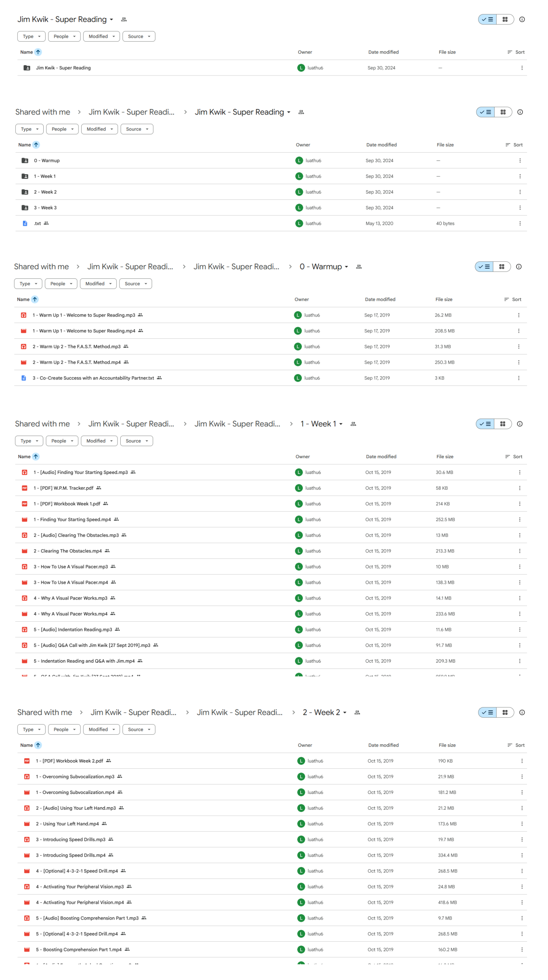Click the folder icon of 1 - Week 1
The image size is (548, 980).
point(25,176)
